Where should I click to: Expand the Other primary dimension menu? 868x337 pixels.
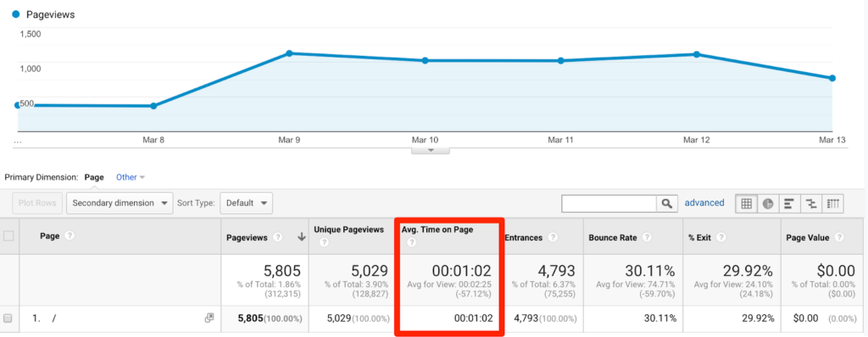pyautogui.click(x=130, y=177)
